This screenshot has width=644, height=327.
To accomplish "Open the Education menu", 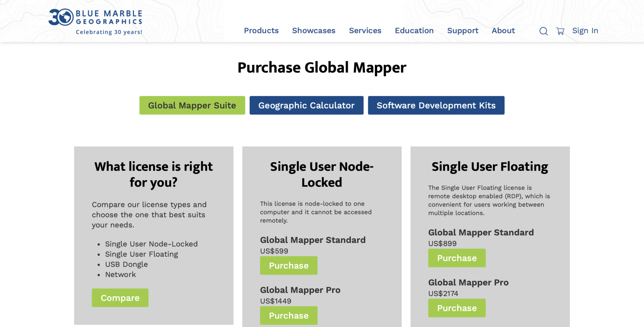I will 414,30.
